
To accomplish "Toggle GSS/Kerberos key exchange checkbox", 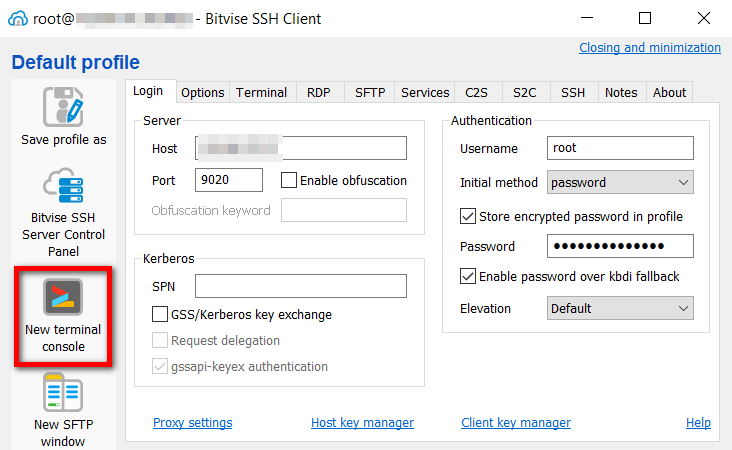I will [160, 314].
